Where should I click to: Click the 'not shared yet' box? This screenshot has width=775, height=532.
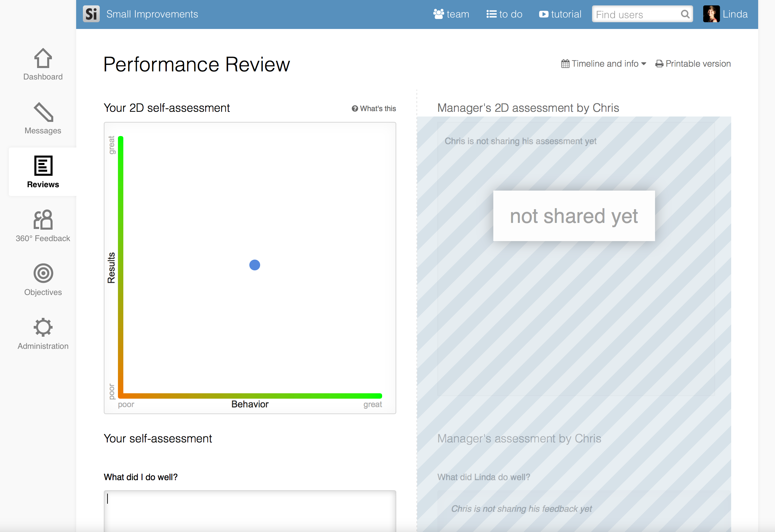[x=574, y=216]
